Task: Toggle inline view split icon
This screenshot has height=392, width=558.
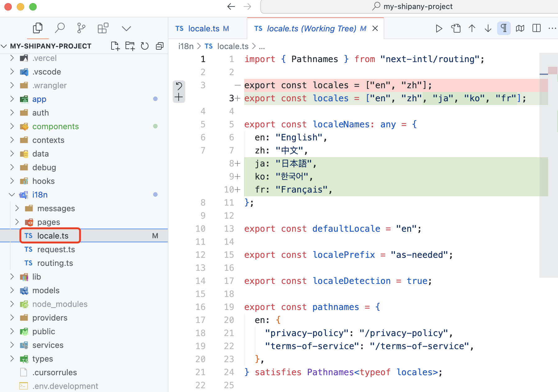Action: 536,29
